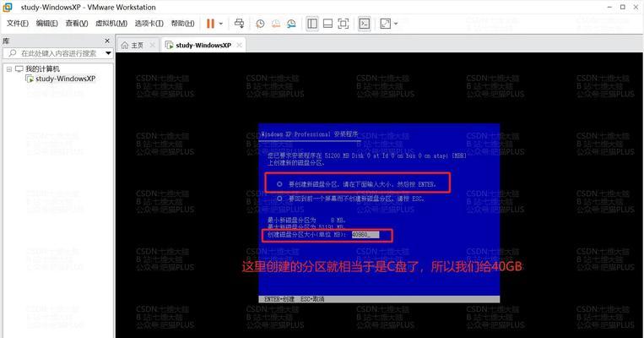
Task: Close the VMware Workstation window
Action: [636, 7]
